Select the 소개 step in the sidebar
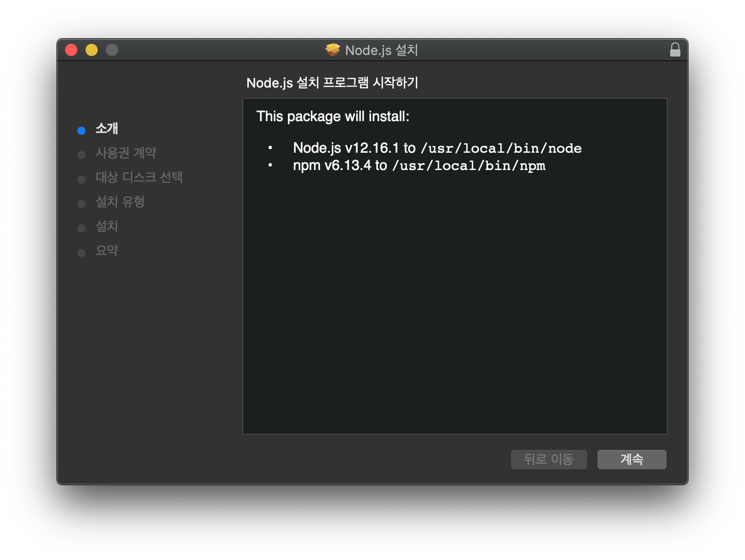The width and height of the screenshot is (745, 560). click(x=107, y=128)
